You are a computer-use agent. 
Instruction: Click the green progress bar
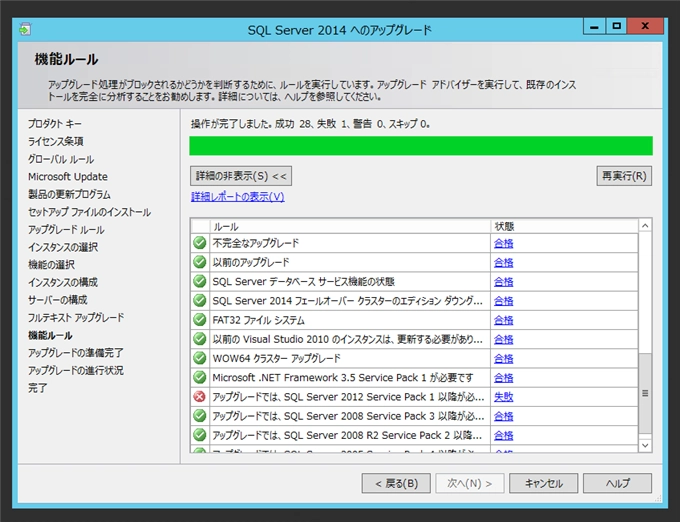[421, 146]
